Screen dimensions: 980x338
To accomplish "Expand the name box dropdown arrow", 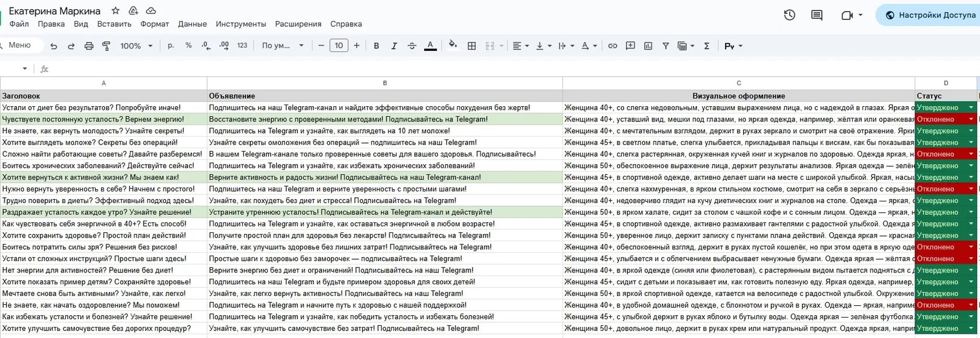I will [x=24, y=69].
